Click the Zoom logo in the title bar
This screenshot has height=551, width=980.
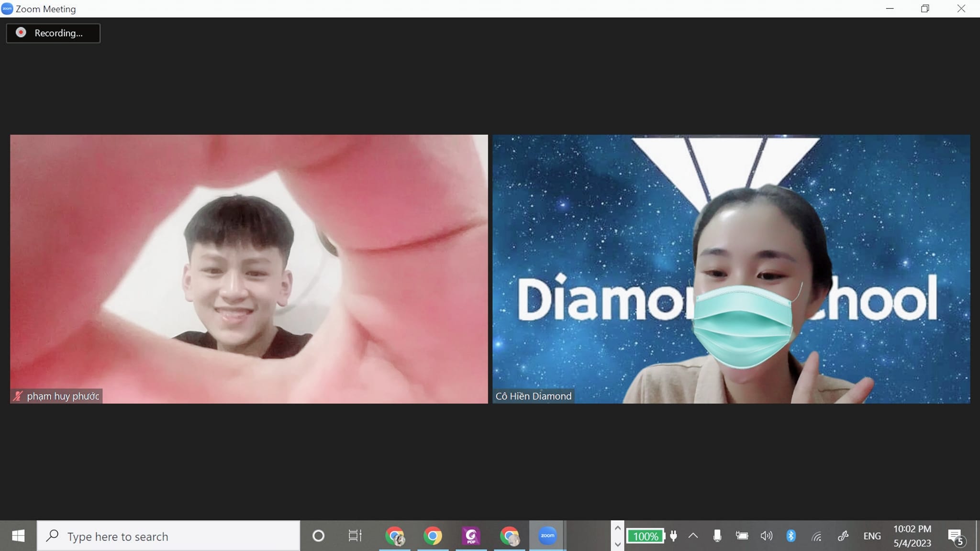coord(7,9)
